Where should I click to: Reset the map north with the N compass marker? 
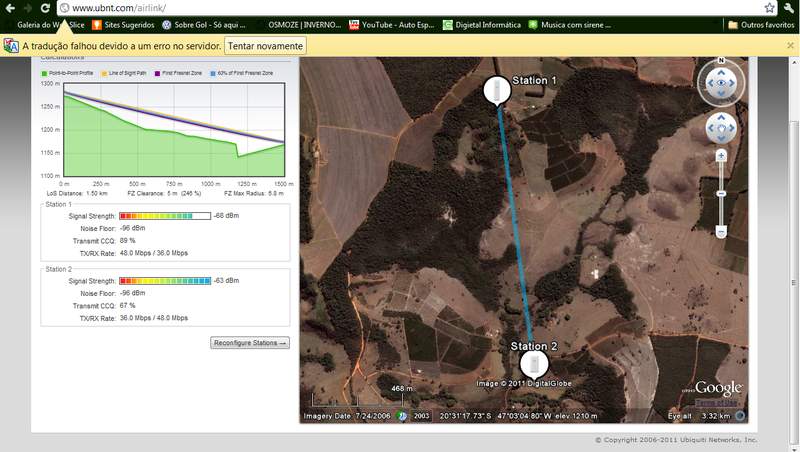[x=721, y=60]
